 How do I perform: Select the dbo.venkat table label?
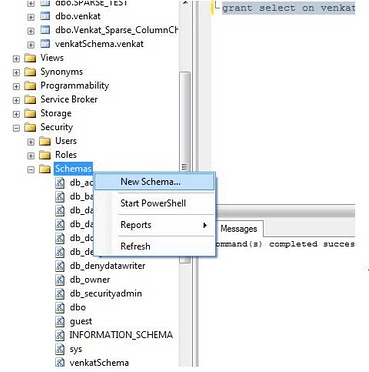pos(78,16)
